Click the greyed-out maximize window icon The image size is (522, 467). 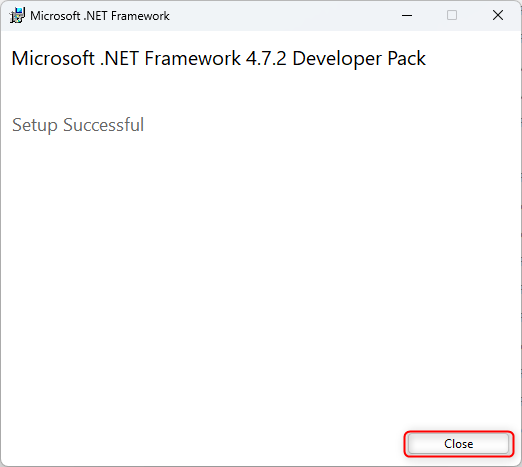(452, 15)
